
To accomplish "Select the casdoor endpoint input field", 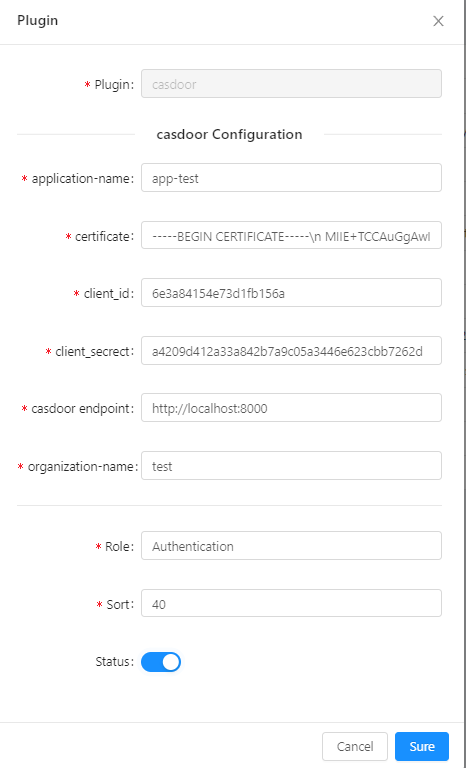I will click(x=291, y=408).
